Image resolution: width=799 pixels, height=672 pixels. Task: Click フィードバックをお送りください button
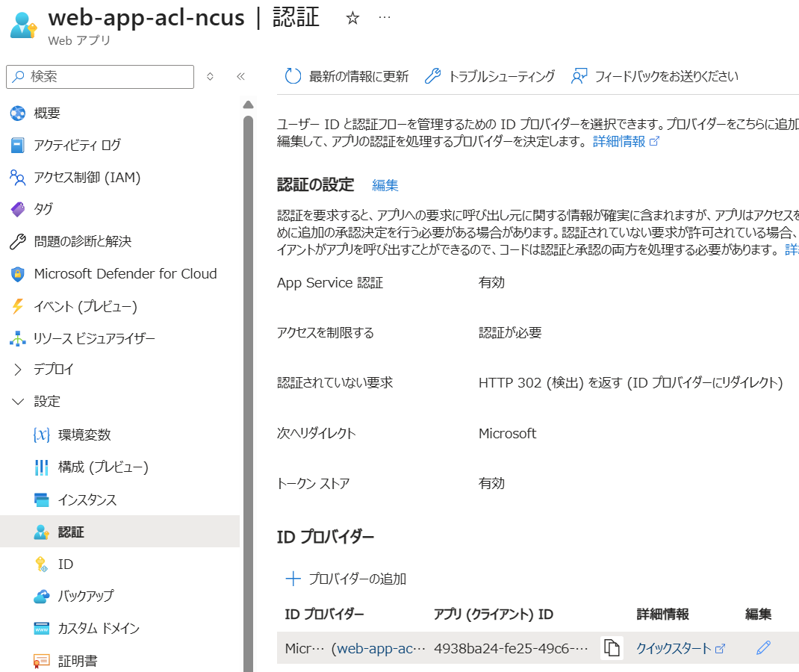[x=655, y=76]
